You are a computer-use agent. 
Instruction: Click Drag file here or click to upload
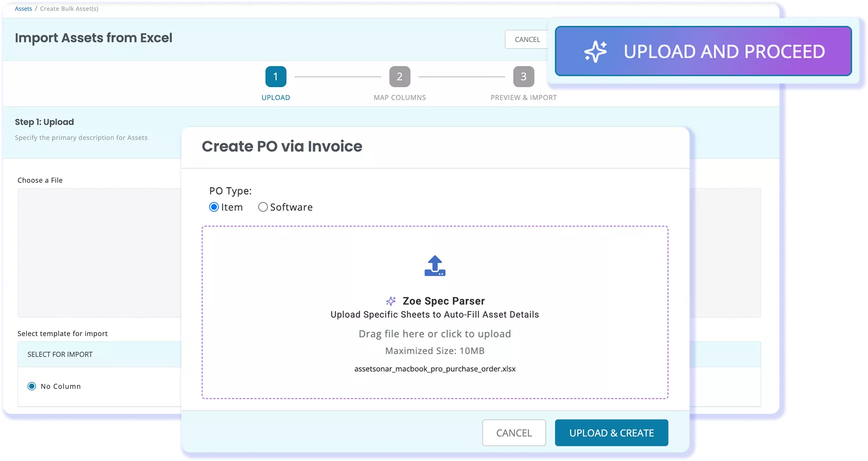point(434,334)
